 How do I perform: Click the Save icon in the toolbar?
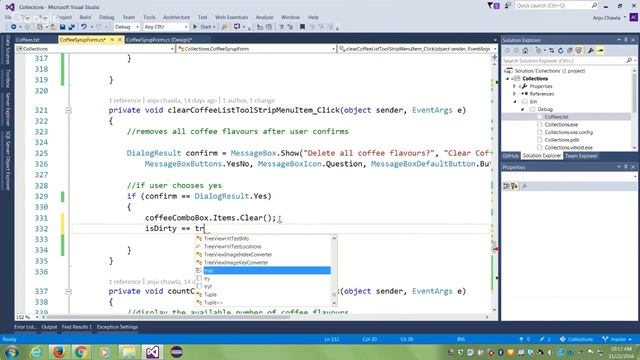(62, 27)
